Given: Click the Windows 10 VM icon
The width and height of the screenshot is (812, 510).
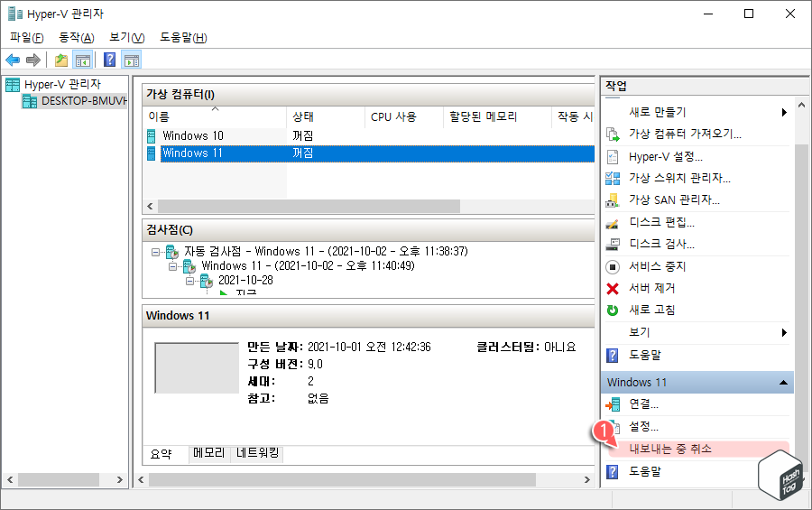Looking at the screenshot, I should pyautogui.click(x=151, y=136).
